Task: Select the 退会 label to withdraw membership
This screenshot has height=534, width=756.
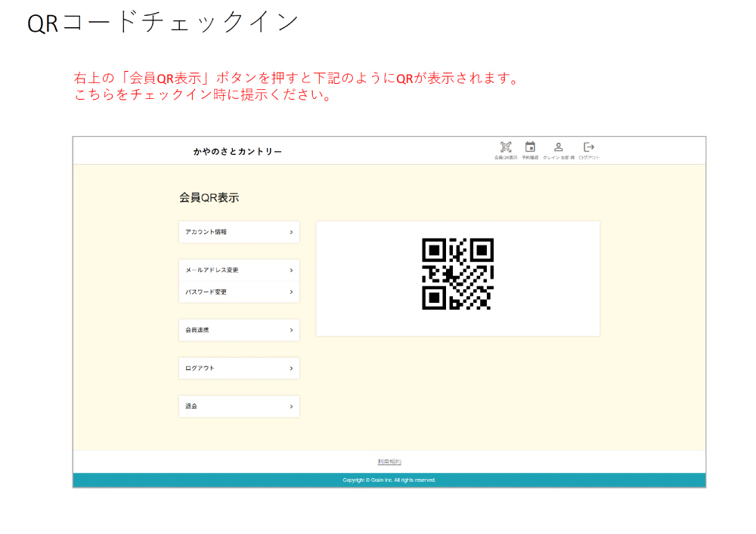Action: [x=191, y=406]
